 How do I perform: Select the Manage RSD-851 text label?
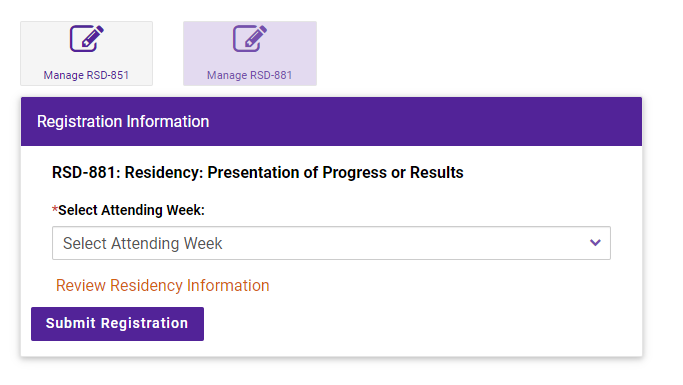tap(86, 75)
